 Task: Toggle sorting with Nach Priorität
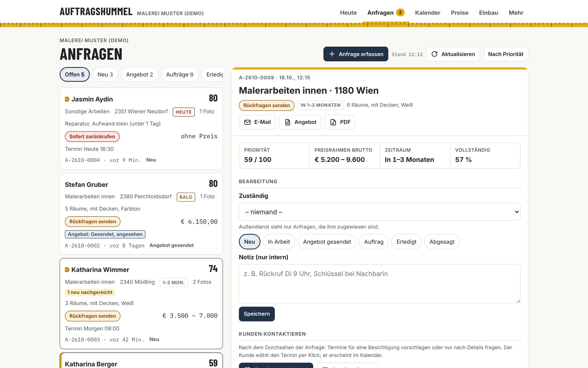(506, 54)
